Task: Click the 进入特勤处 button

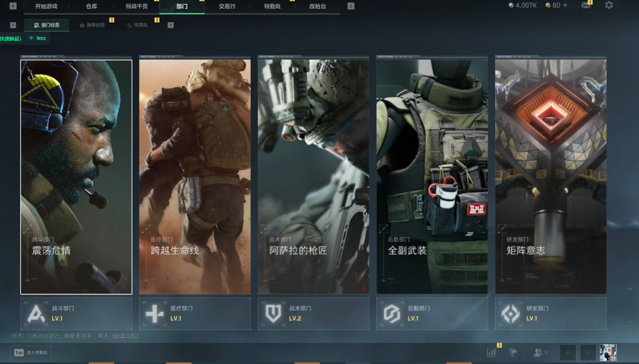Action: click(x=31, y=353)
